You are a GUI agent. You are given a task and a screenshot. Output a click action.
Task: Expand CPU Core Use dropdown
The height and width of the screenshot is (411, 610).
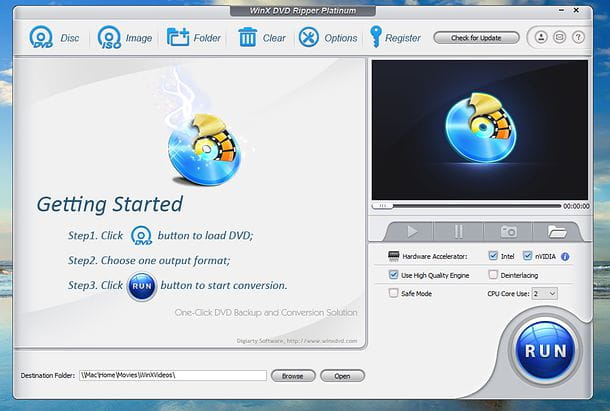(x=545, y=293)
